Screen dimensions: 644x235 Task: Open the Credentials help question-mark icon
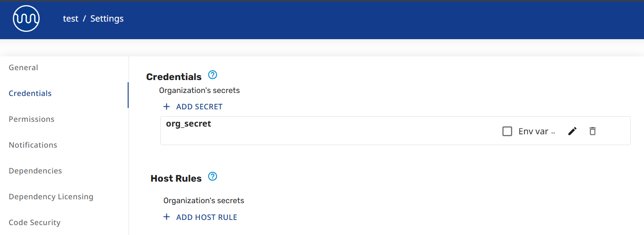(x=212, y=75)
